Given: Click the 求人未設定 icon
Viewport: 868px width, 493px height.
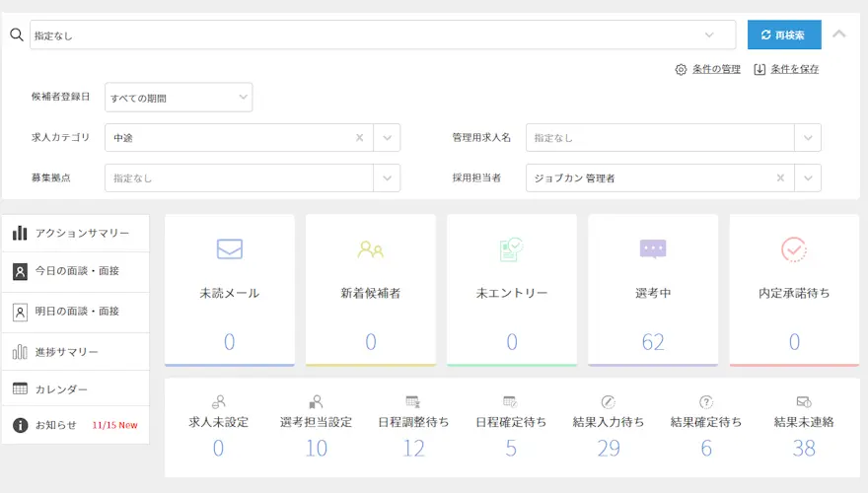Looking at the screenshot, I should click(x=219, y=401).
